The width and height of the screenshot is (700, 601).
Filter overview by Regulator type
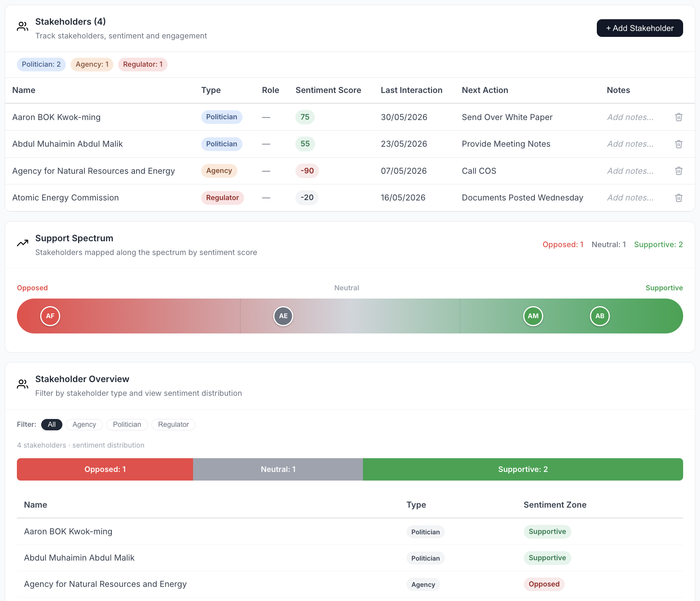tap(173, 424)
